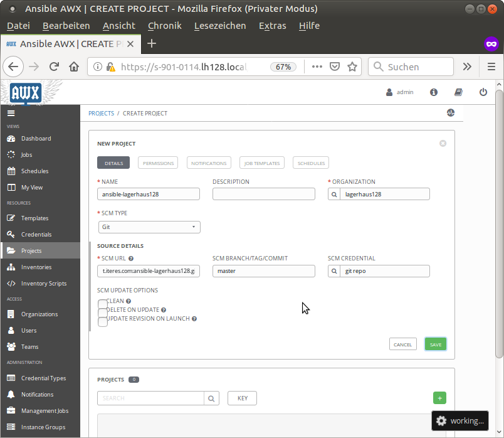Click the Save button
The height and width of the screenshot is (438, 504).
436,345
